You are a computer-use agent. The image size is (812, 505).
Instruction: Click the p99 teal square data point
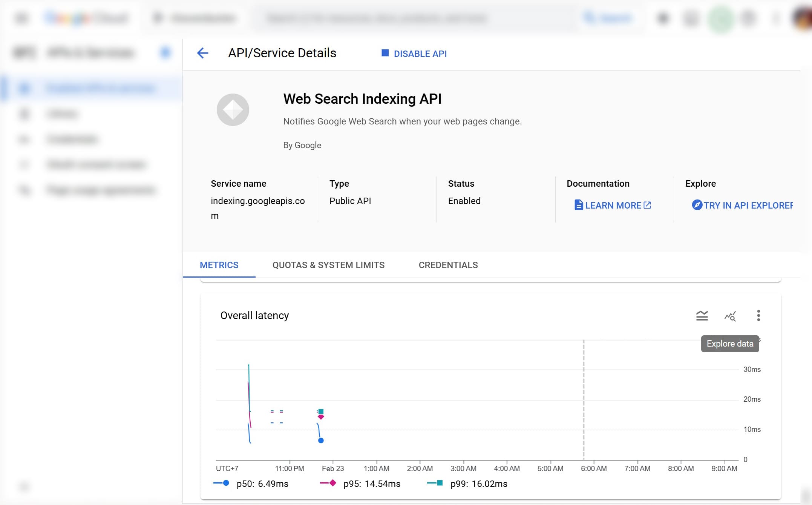point(321,411)
